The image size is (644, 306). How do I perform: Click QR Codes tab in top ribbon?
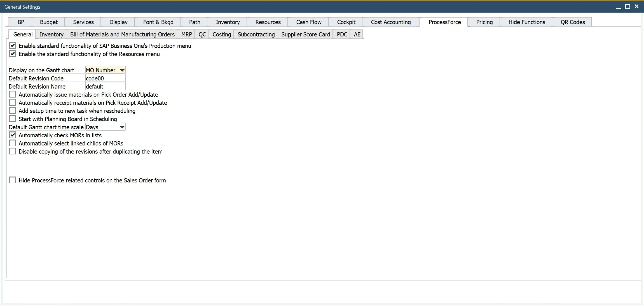572,22
